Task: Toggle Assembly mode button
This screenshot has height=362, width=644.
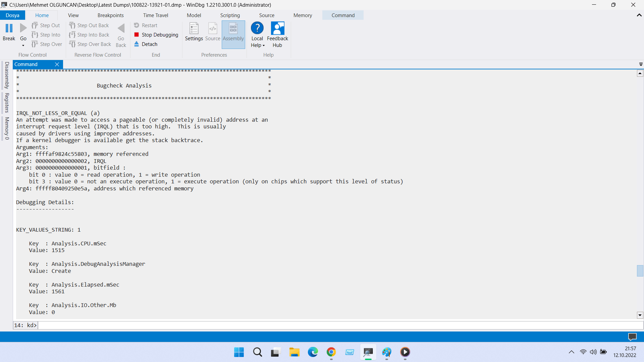Action: [x=233, y=32]
